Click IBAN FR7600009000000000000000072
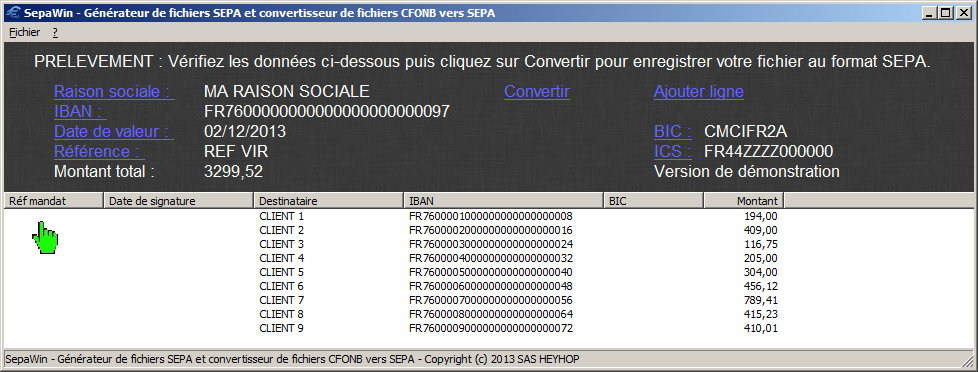 coord(490,328)
